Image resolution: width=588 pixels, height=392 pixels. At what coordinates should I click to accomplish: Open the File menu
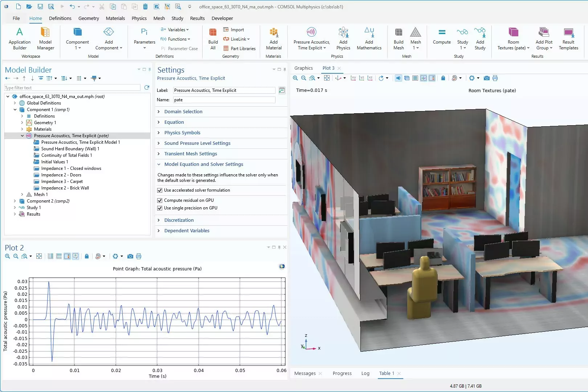(x=16, y=18)
